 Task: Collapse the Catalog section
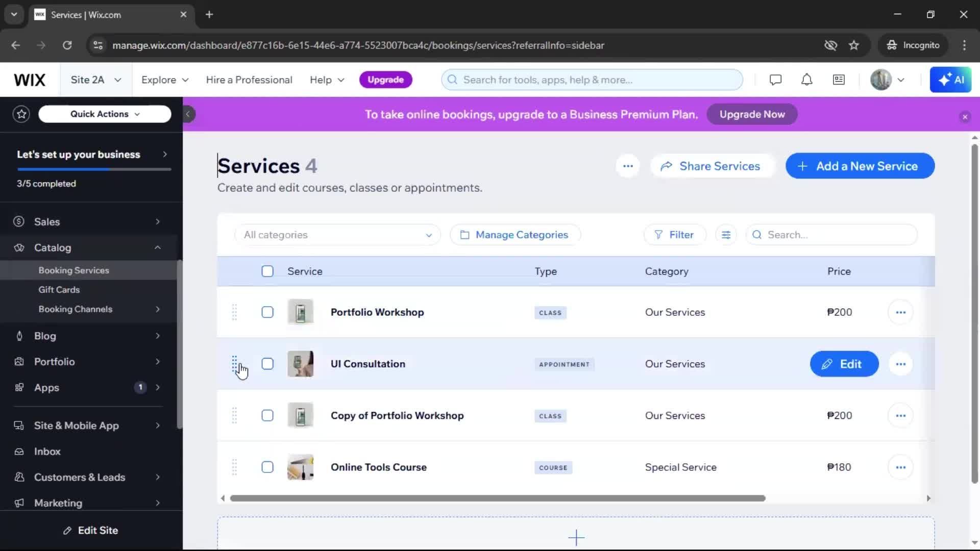tap(88, 248)
